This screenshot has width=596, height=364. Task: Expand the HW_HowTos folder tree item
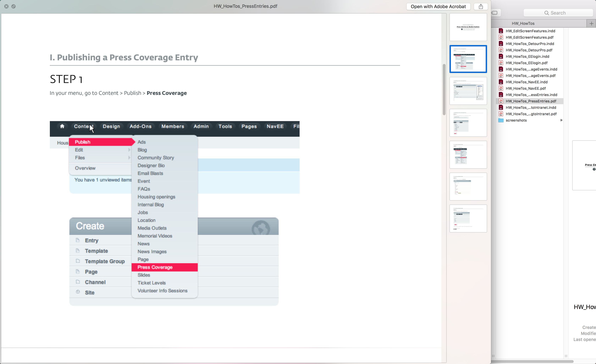point(523,23)
